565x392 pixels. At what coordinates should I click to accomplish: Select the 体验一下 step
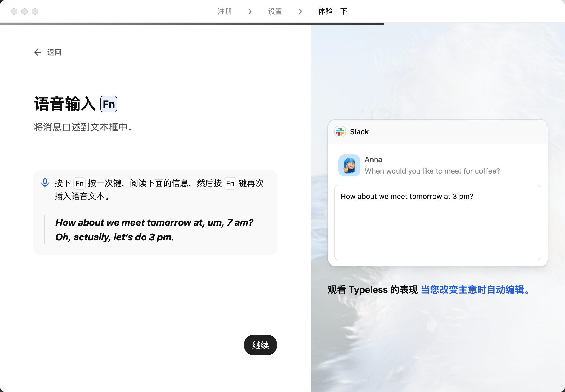[x=332, y=11]
